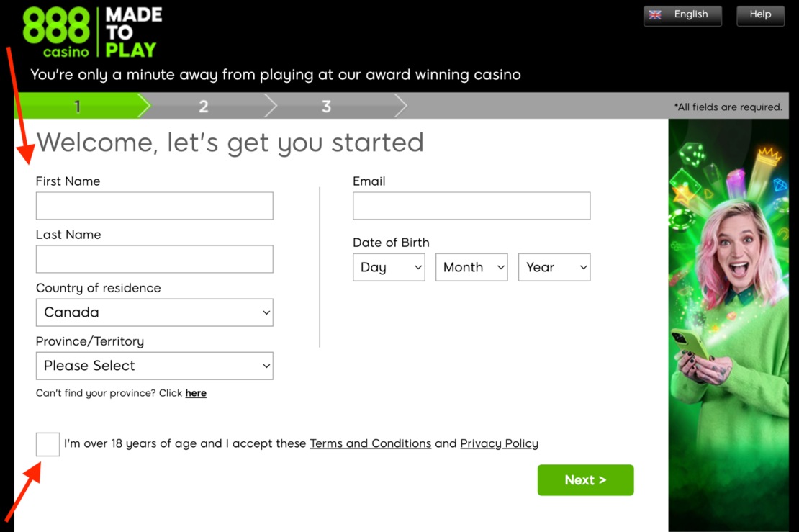
Task: Click the Made to Play logo text
Action: (133, 32)
